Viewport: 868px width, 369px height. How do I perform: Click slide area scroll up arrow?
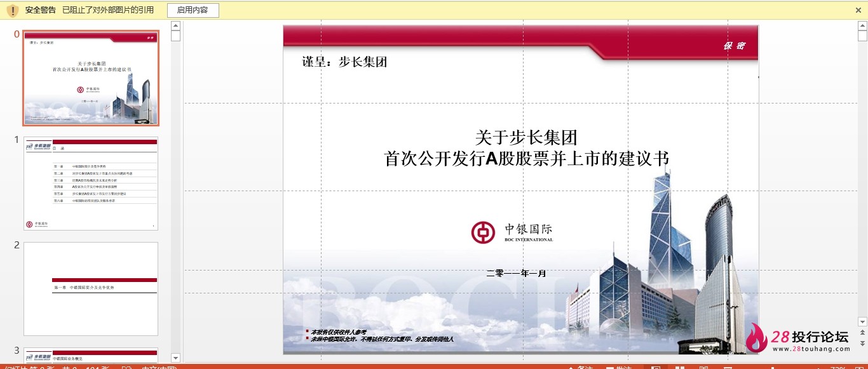pos(862,26)
